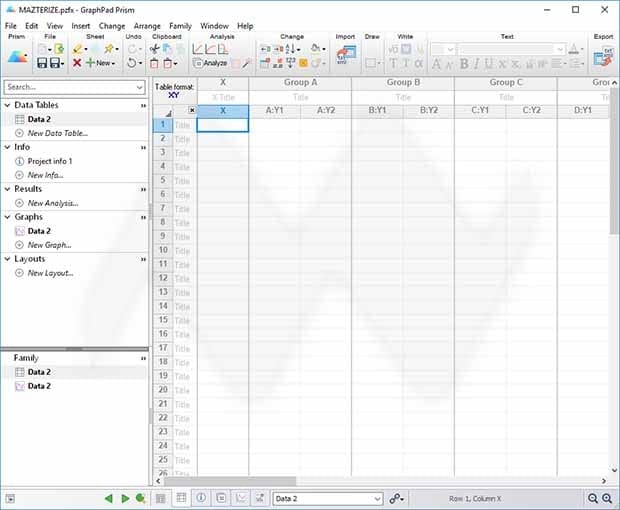Viewport: 620px width, 510px height.
Task: Open the Search dropdown in navigator
Action: coord(140,87)
